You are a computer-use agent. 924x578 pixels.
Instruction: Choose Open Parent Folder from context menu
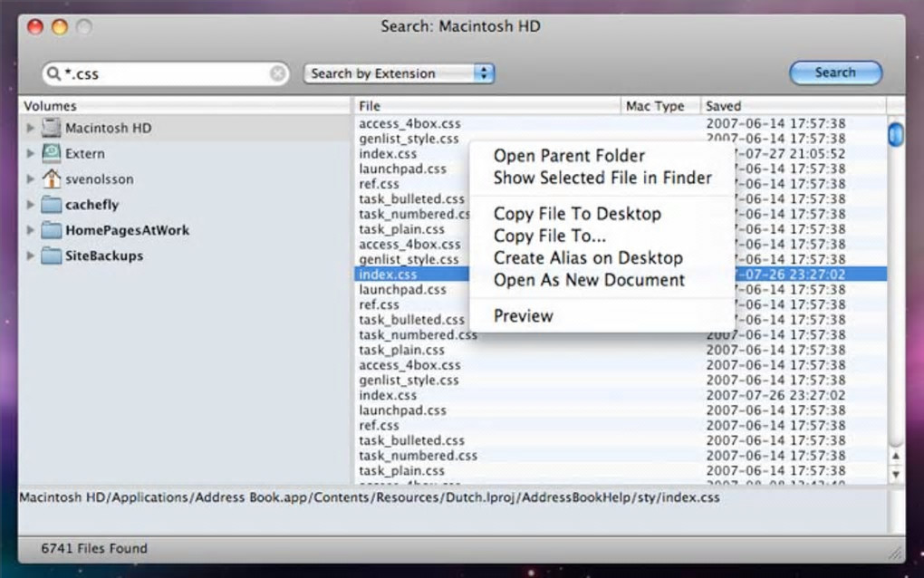pyautogui.click(x=602, y=156)
